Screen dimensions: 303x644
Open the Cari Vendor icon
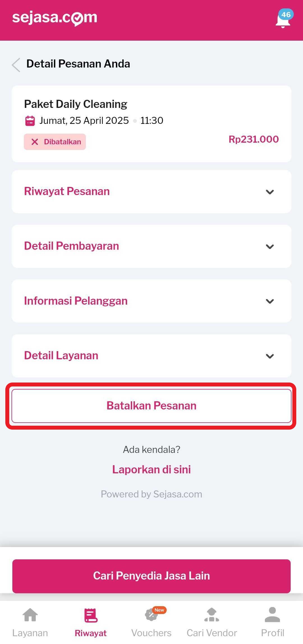point(212,615)
